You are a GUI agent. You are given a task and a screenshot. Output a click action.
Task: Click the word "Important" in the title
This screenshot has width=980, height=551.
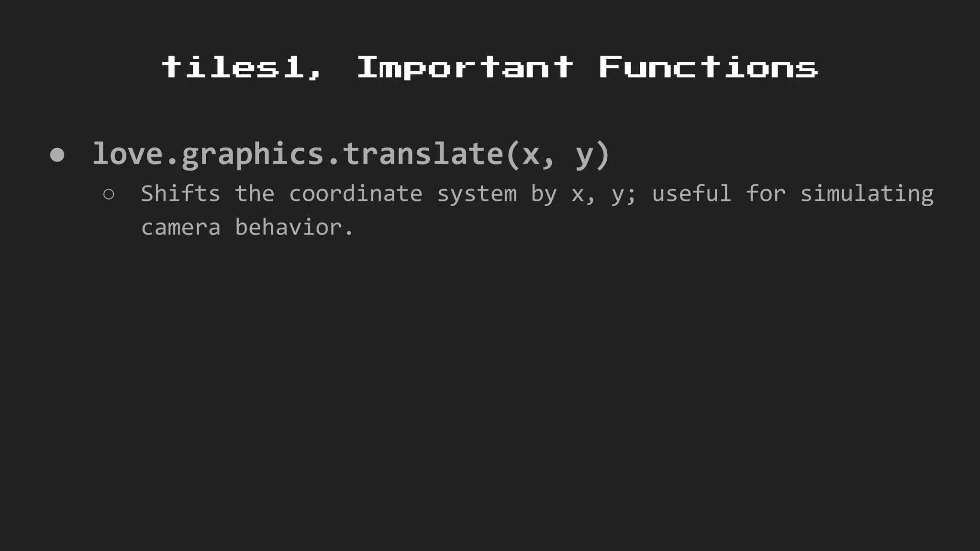pyautogui.click(x=465, y=67)
